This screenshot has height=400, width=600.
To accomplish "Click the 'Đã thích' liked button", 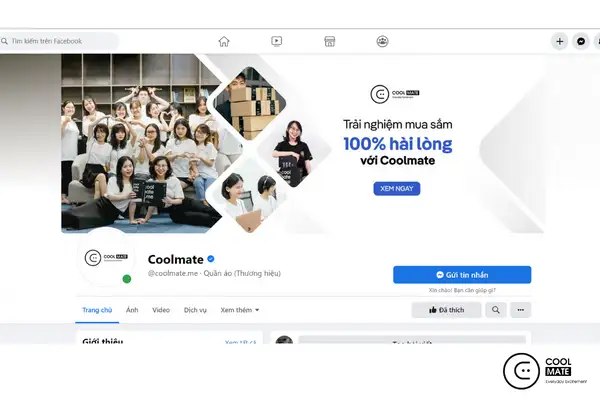I will tap(446, 310).
